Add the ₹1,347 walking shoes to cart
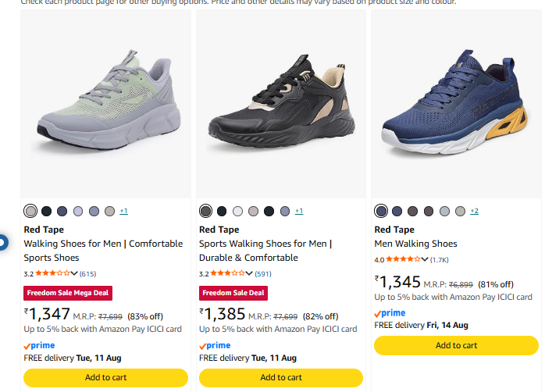This screenshot has height=392, width=545. click(x=105, y=377)
